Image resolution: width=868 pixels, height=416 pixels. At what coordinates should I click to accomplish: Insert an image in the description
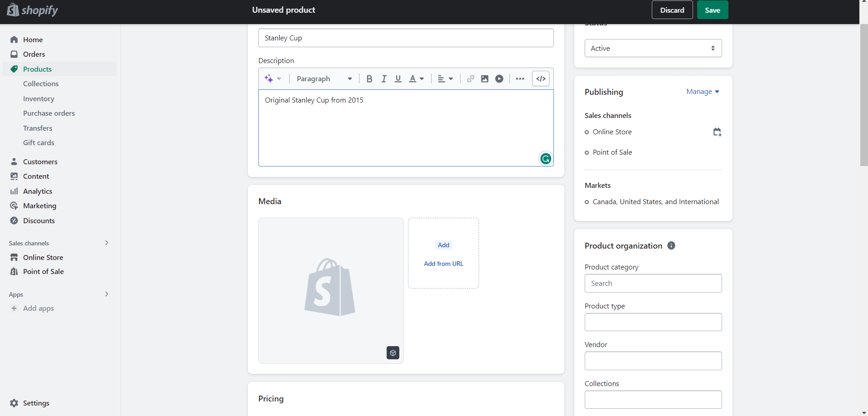point(485,78)
